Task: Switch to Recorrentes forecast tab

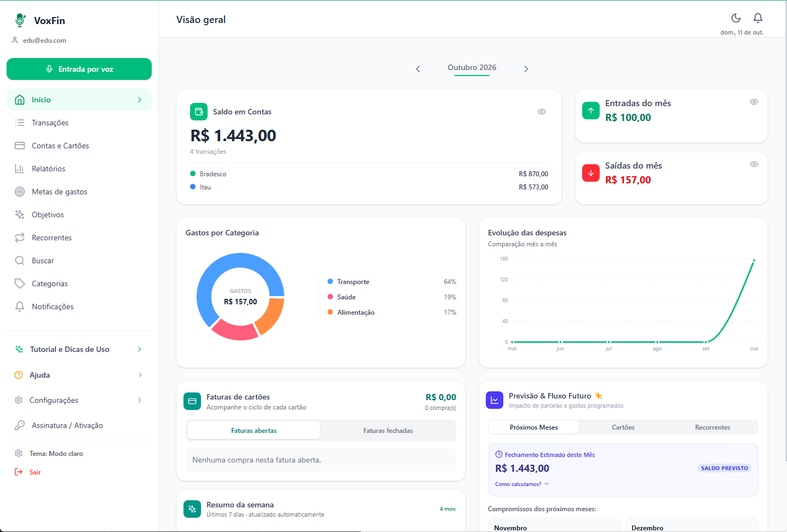Action: click(x=713, y=427)
